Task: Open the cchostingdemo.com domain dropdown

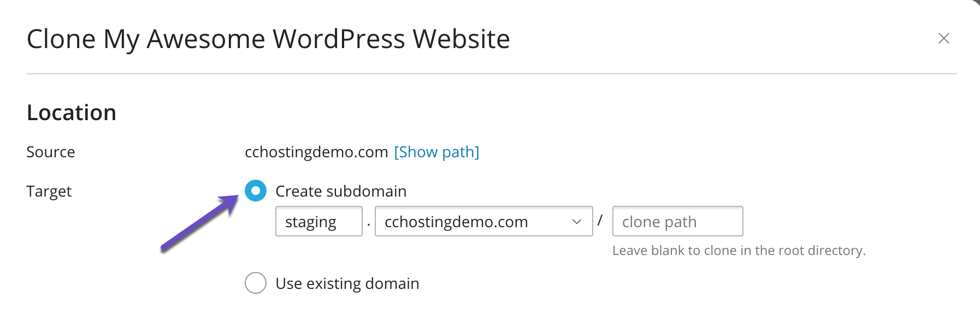Action: coord(483,221)
